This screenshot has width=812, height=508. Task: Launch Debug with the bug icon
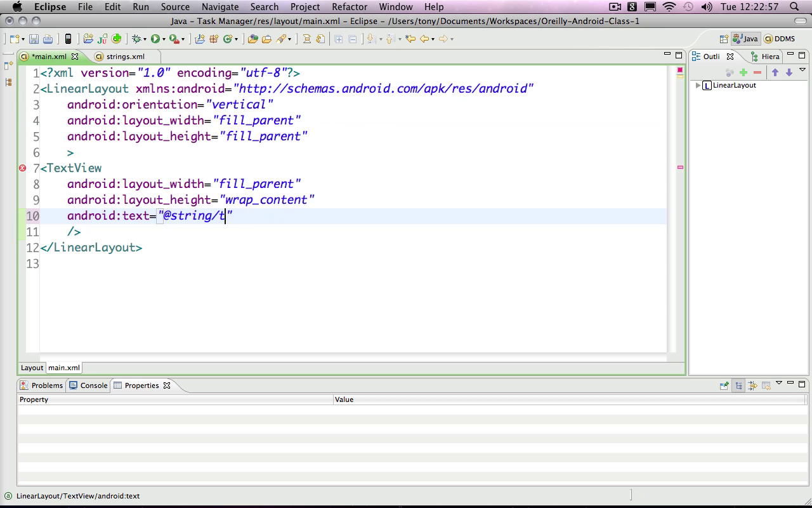136,39
